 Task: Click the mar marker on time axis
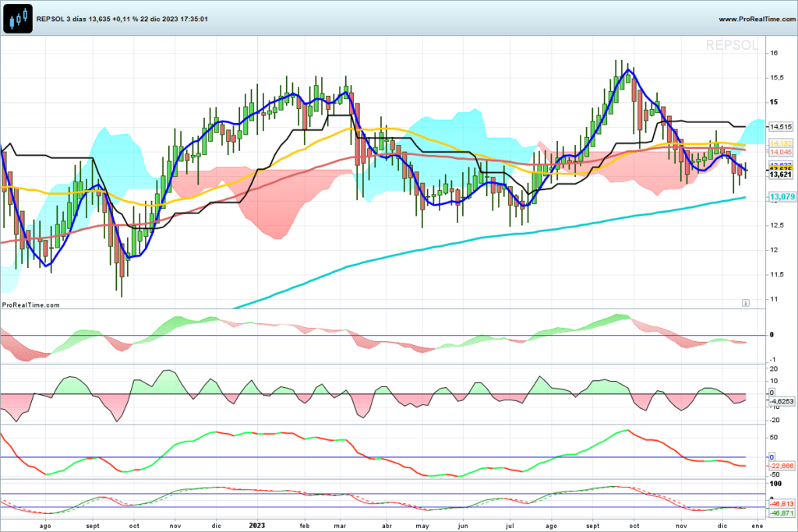tap(340, 526)
